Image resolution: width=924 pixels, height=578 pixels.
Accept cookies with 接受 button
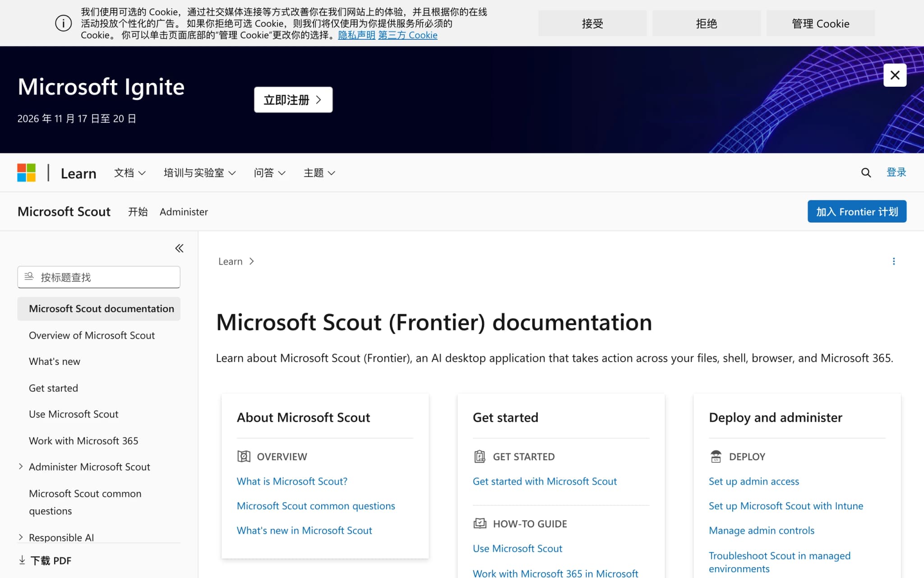pyautogui.click(x=592, y=23)
